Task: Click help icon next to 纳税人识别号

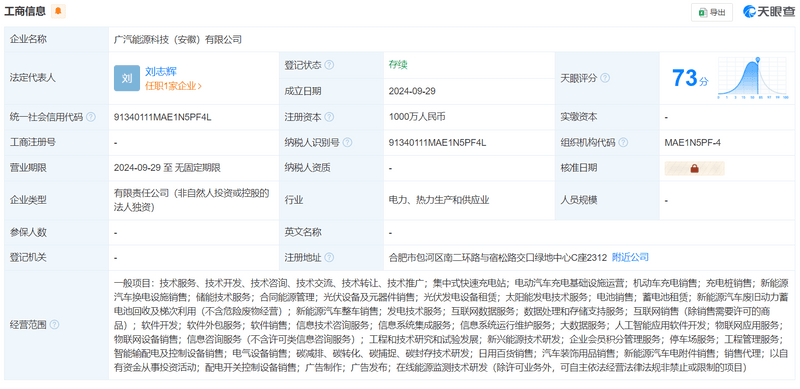Action: pos(347,142)
